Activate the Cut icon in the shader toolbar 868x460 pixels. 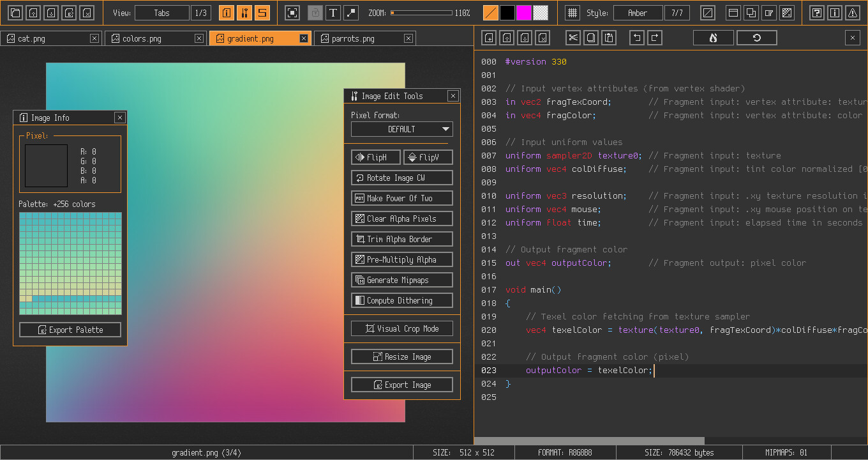(572, 37)
